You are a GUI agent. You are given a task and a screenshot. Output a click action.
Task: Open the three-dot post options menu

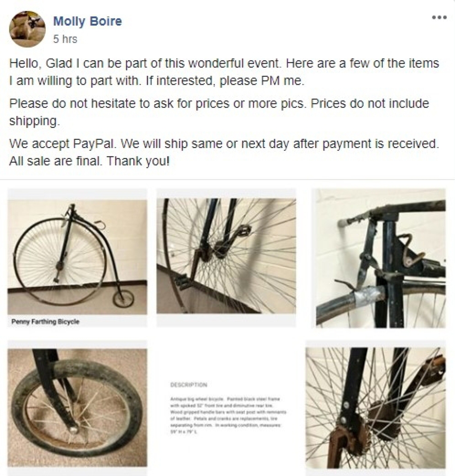click(x=439, y=17)
